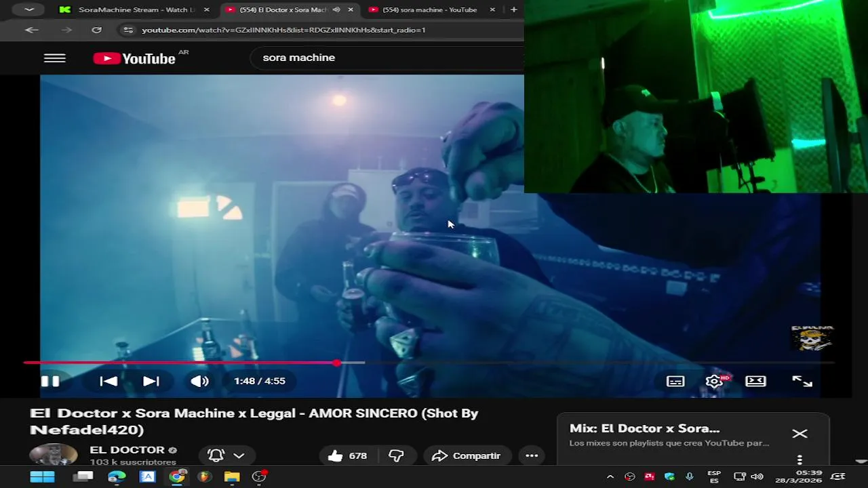Like the video with 678 likes
The width and height of the screenshot is (868, 488).
coord(347,455)
